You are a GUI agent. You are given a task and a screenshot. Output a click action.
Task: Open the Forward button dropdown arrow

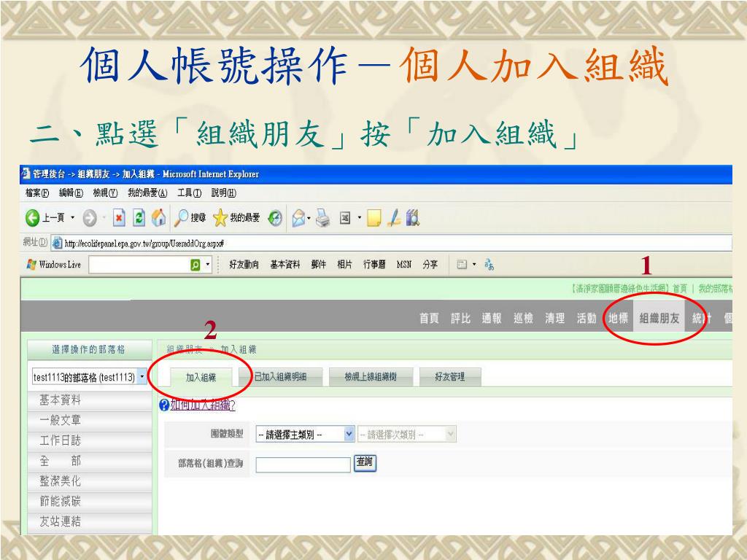(x=104, y=217)
